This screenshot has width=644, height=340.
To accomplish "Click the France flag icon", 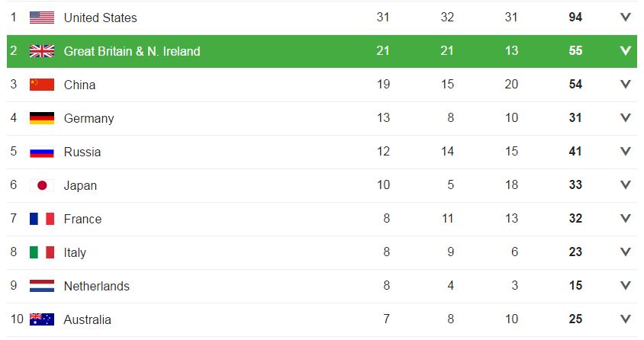I will (x=42, y=219).
